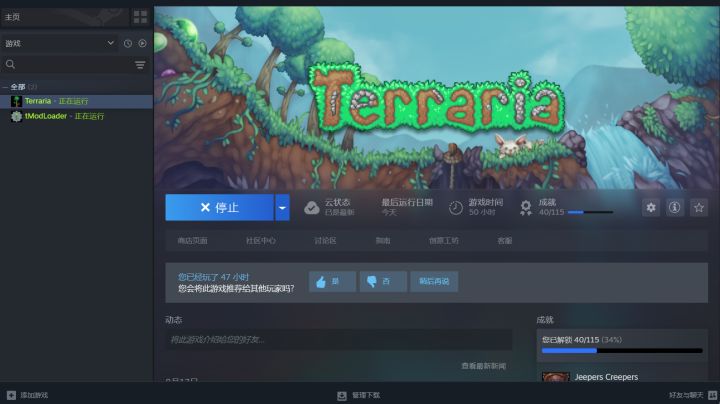
Task: Click 查看最新新闻 view latest news link
Action: [484, 366]
